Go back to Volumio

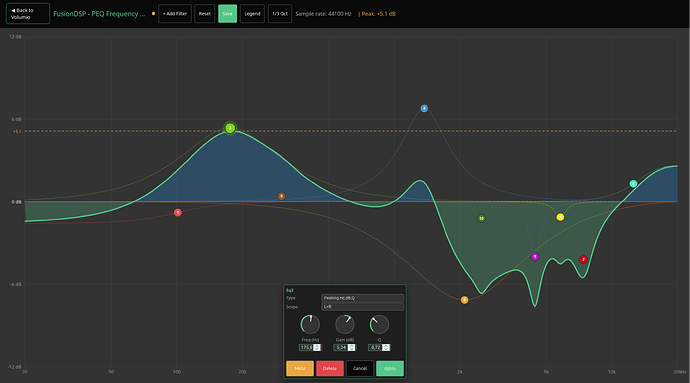pyautogui.click(x=28, y=14)
